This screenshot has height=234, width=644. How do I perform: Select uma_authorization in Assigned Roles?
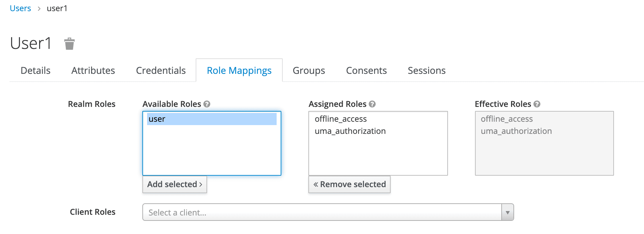pyautogui.click(x=350, y=131)
